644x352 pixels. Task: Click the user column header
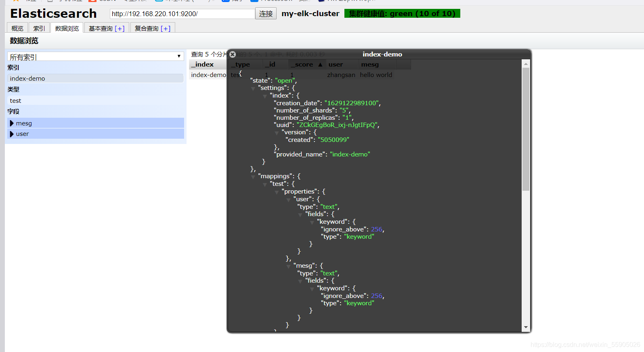point(342,65)
